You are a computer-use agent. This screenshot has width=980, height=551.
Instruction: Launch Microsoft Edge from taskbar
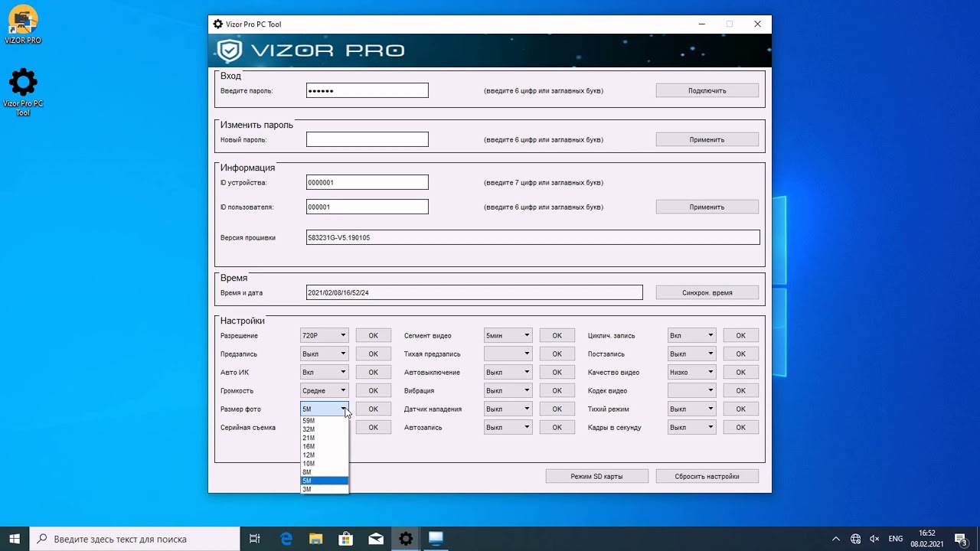[286, 539]
